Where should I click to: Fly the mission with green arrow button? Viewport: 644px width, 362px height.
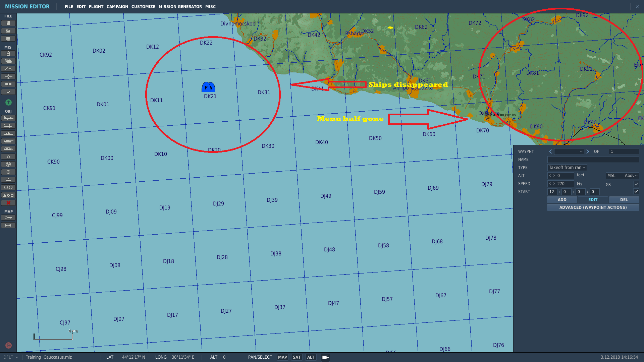[8, 102]
